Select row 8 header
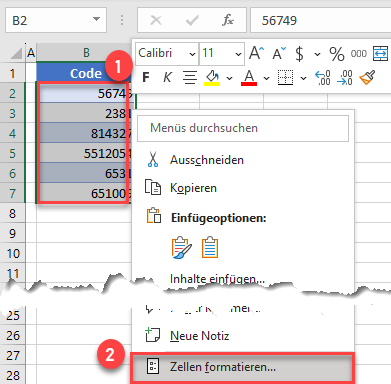This screenshot has height=384, width=391. [13, 213]
